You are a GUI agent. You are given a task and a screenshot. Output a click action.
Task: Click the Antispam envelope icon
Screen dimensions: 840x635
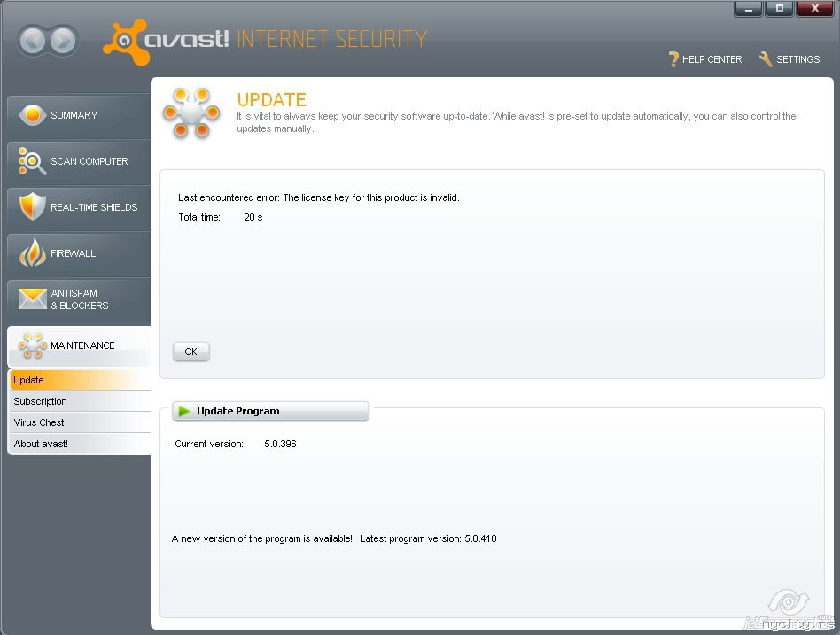[32, 299]
